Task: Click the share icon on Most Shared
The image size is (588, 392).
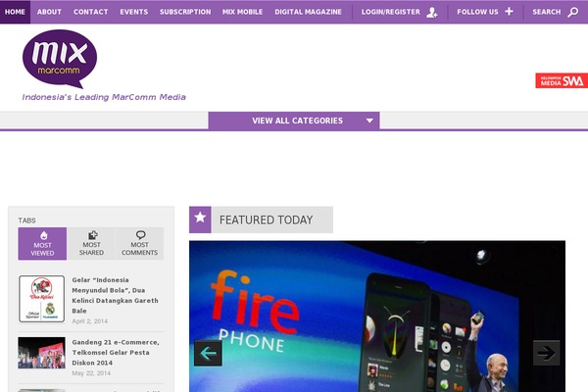Action: pyautogui.click(x=92, y=235)
